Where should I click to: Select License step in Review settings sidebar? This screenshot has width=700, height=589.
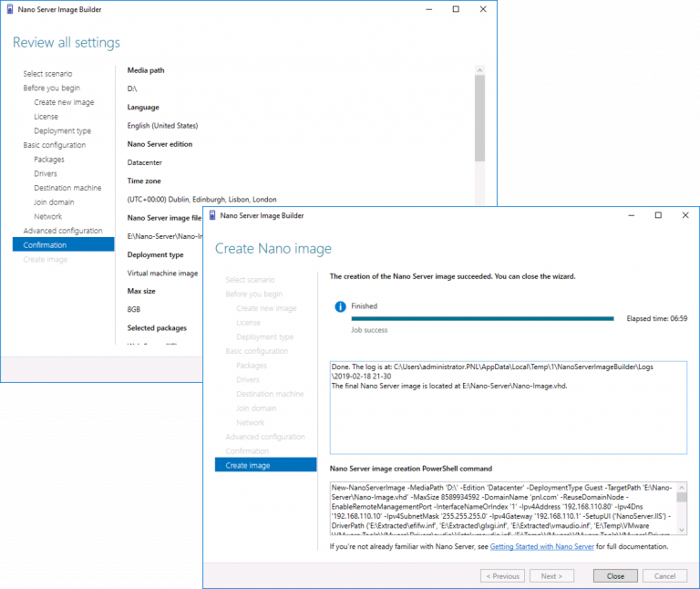(46, 117)
